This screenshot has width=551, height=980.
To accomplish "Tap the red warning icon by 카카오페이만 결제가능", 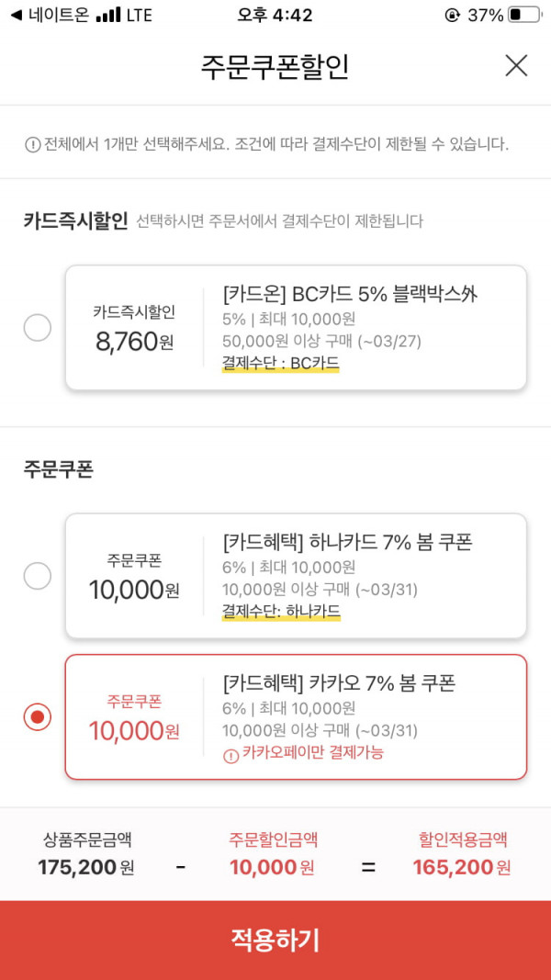I will coord(231,754).
